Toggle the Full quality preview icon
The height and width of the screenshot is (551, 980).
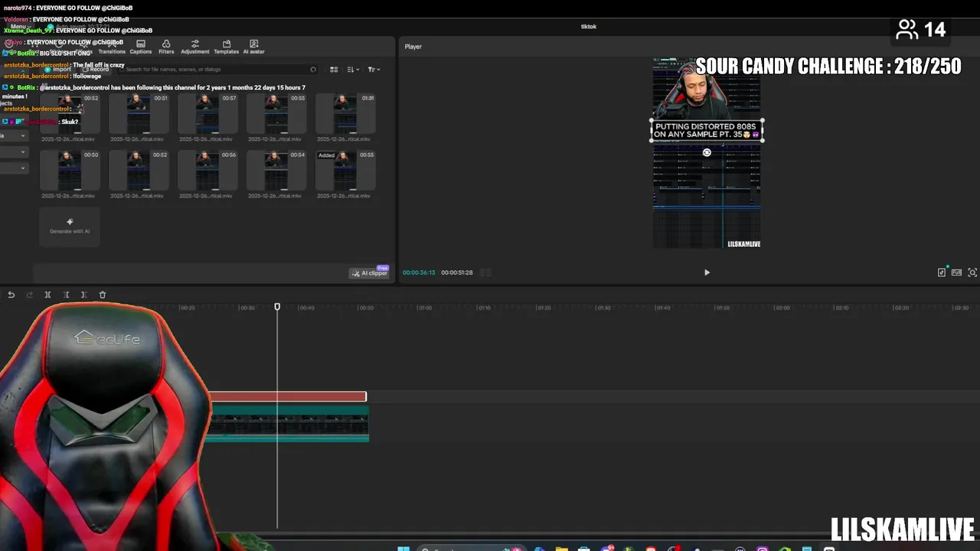coord(957,272)
